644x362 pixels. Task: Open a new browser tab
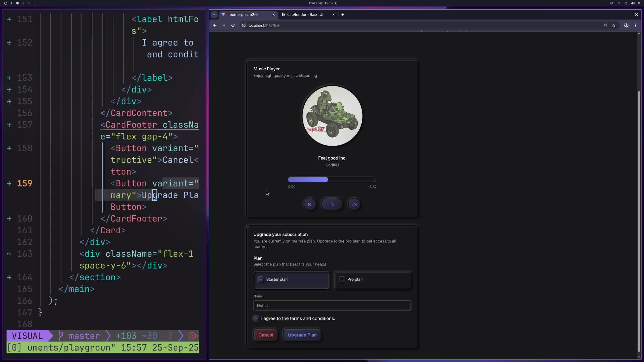point(343,15)
